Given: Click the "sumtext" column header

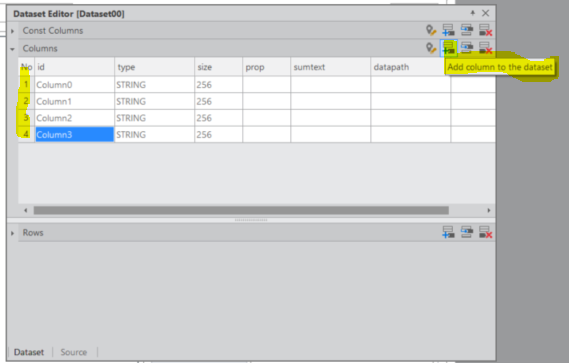Looking at the screenshot, I should coord(330,67).
